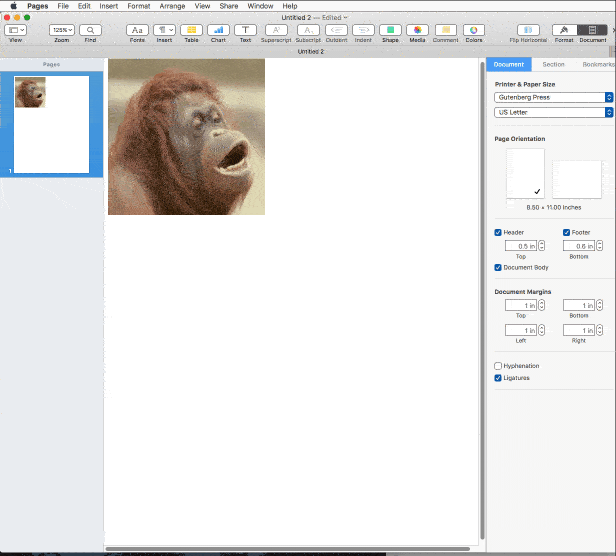Click the Bottom margin stepper
Screen dimensions: 616x556
600,305
